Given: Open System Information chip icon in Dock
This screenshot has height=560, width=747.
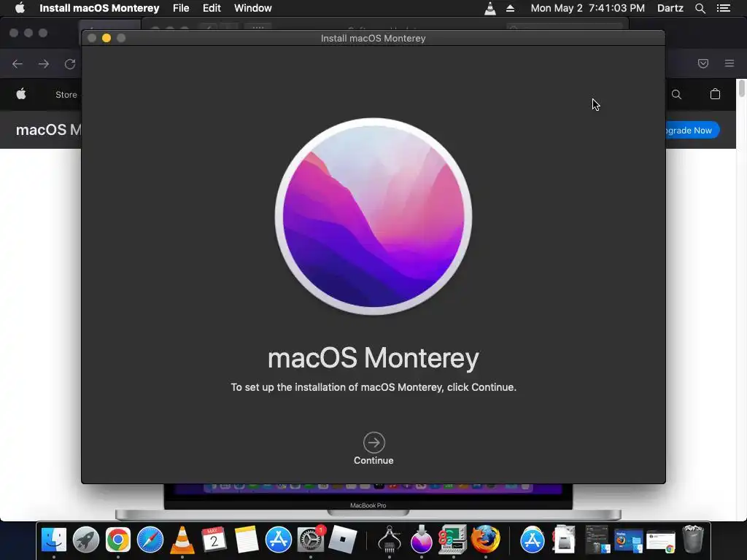Looking at the screenshot, I should pos(390,540).
